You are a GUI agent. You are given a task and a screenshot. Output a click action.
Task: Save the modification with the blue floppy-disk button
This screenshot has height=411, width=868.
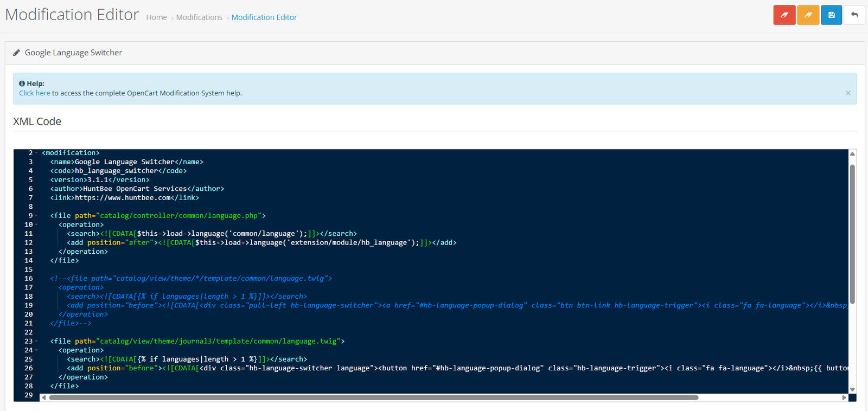tap(831, 15)
